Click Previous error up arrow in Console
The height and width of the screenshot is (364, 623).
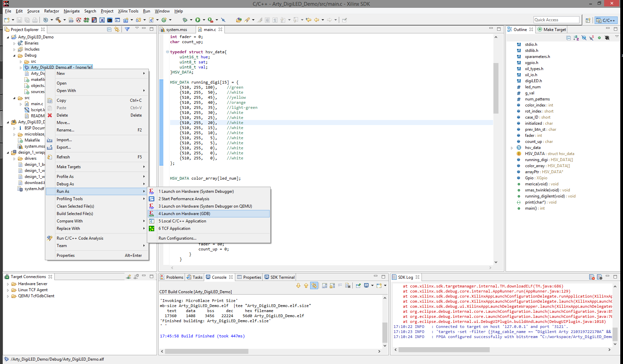[x=306, y=286]
